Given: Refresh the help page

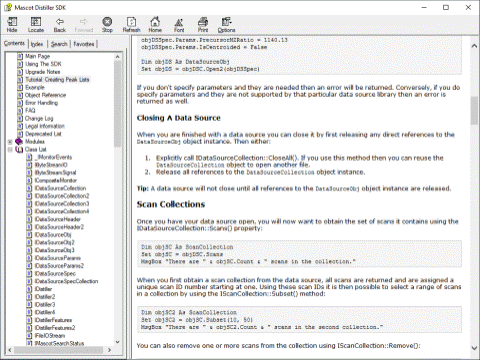Looking at the screenshot, I should 131,25.
